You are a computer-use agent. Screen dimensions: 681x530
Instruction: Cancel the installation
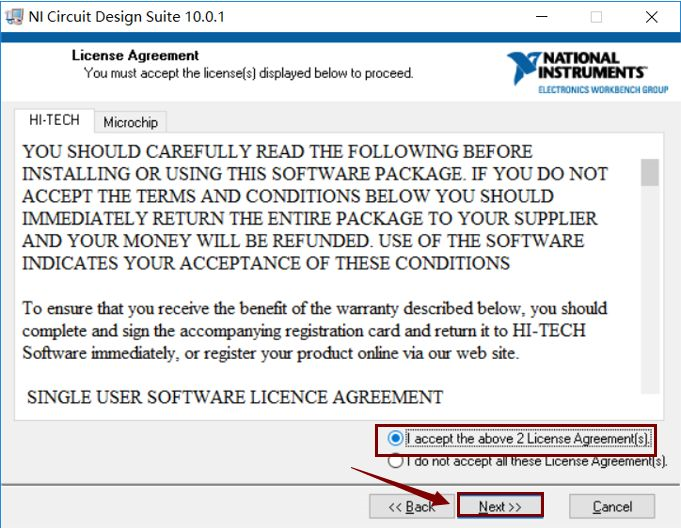(x=612, y=507)
